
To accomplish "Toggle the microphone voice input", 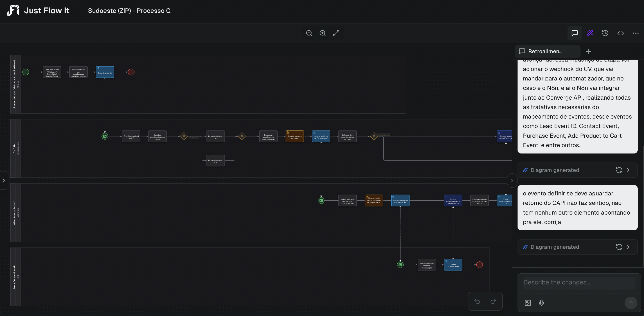I will (541, 303).
